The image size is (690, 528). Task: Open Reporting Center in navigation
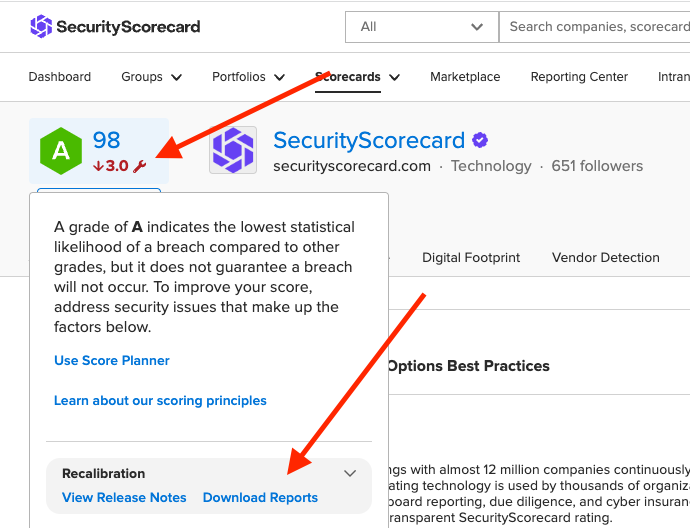[x=579, y=77]
